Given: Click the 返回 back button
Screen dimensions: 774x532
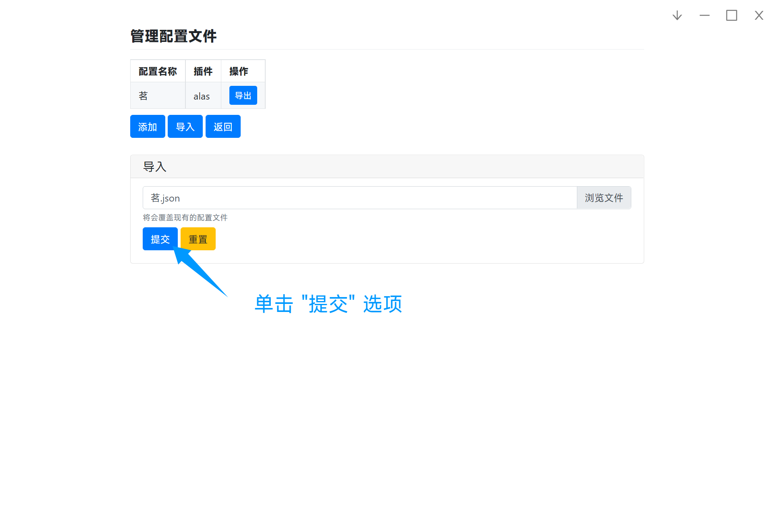Looking at the screenshot, I should tap(223, 126).
